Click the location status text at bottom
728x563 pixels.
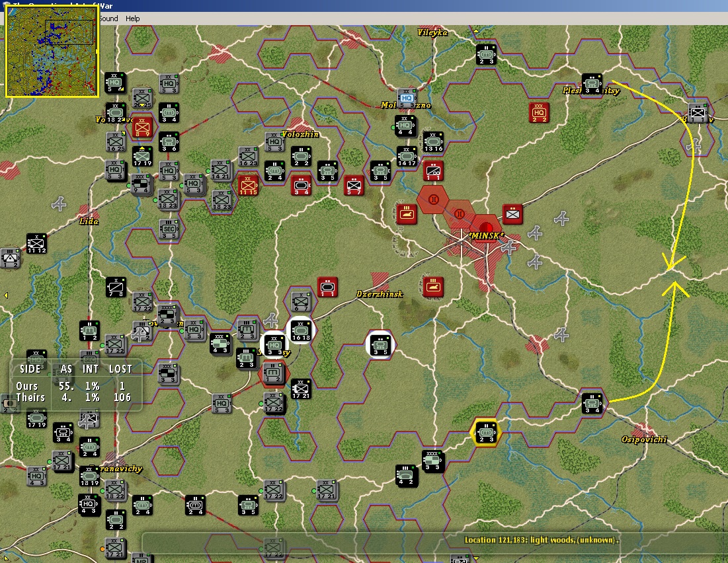pyautogui.click(x=542, y=540)
